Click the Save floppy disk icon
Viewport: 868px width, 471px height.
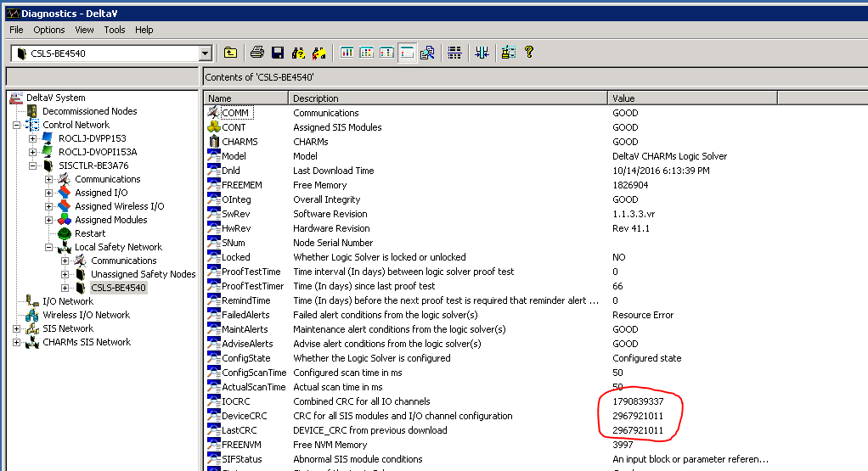[x=278, y=53]
